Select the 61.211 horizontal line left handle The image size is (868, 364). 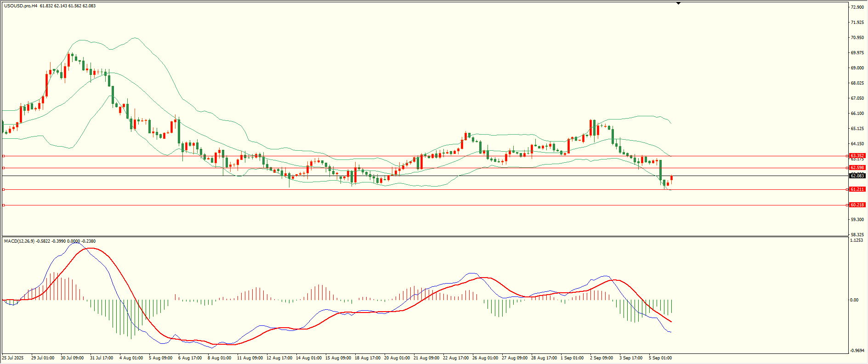click(x=4, y=189)
